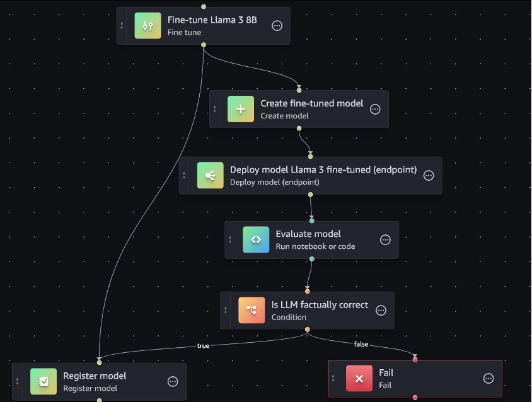Click the Fine-tune Llama 3 8B sliders icon
This screenshot has height=402, width=532.
(147, 26)
